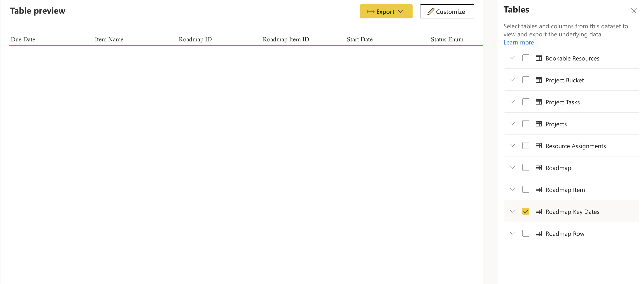Expand the Roadmap Item chevron
This screenshot has height=284, width=644.
512,190
